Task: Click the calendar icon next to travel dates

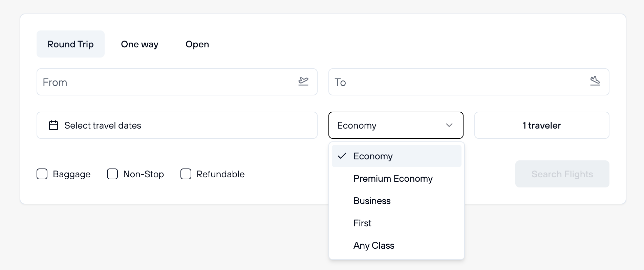Action: coord(53,125)
